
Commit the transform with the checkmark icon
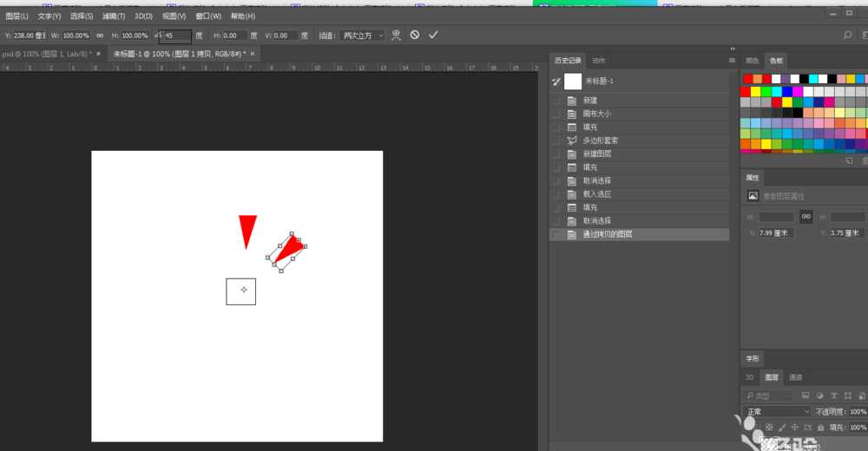[x=433, y=35]
